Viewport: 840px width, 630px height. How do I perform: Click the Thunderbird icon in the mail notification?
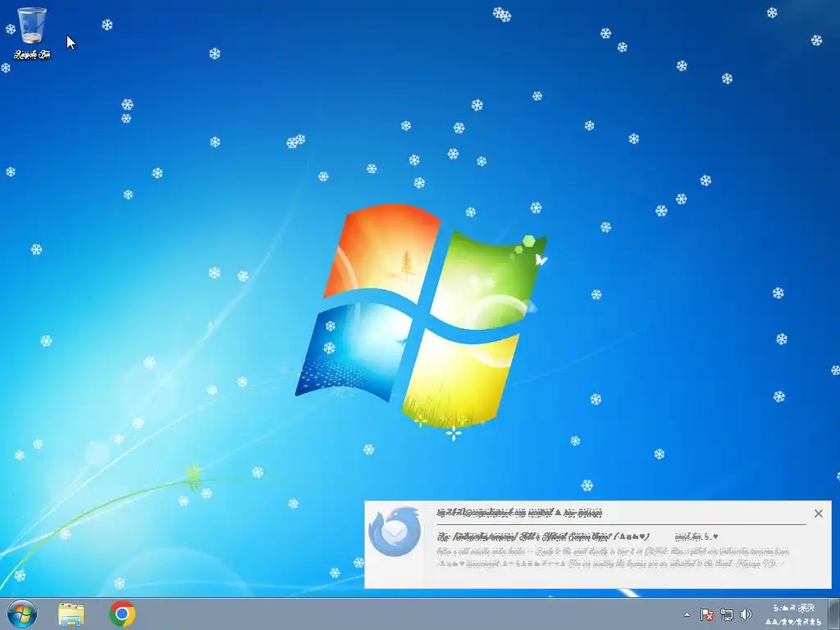(x=395, y=532)
